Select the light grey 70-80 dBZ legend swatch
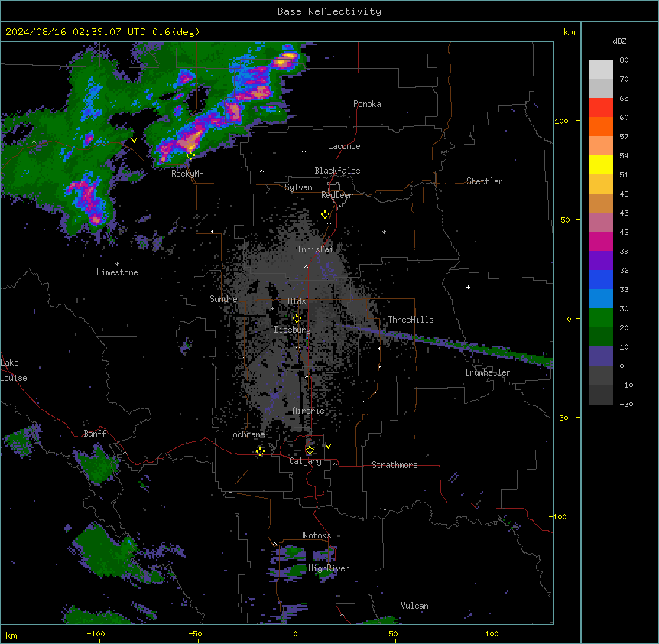The height and width of the screenshot is (644, 659). [x=601, y=70]
